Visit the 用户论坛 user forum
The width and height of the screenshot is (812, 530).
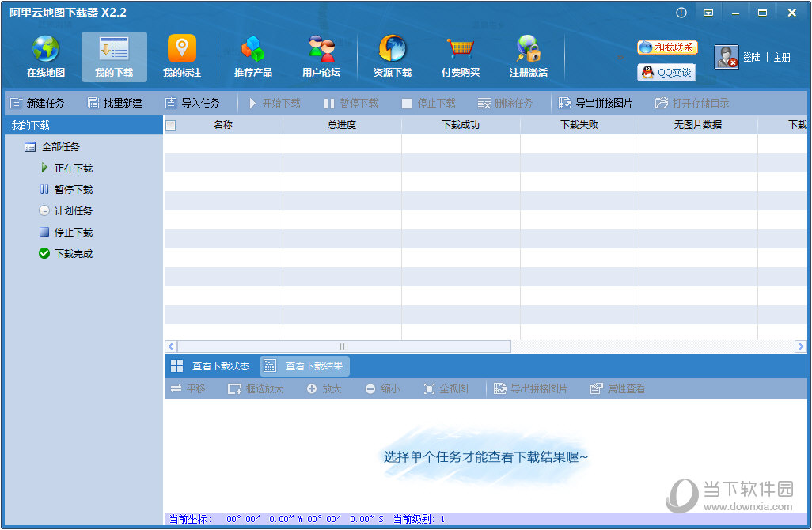pos(321,56)
